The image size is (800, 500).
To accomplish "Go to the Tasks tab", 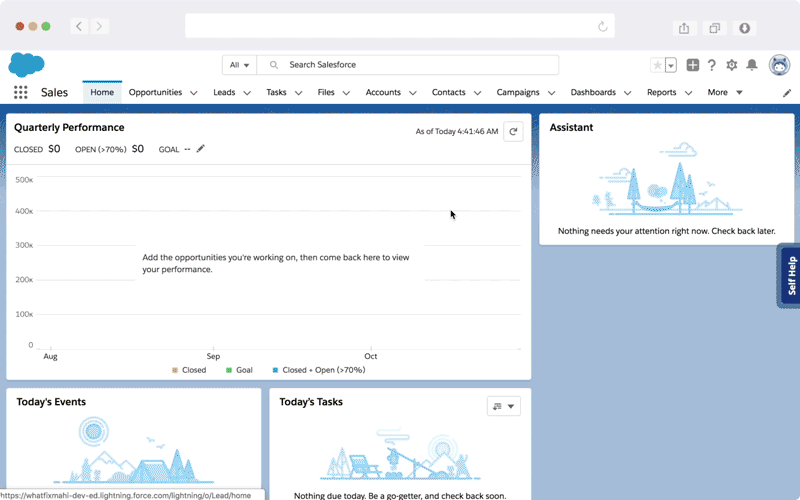I will (276, 92).
